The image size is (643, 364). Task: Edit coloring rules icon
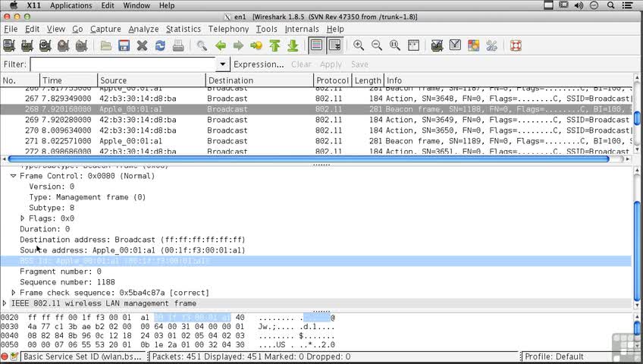coord(473,45)
